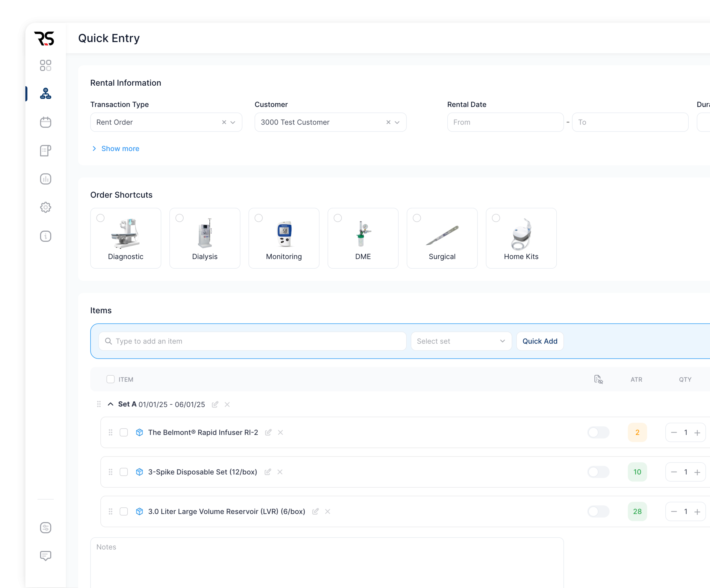The height and width of the screenshot is (588, 710).
Task: Increase quantity of 3.0 Liter Reservoir
Action: click(x=697, y=512)
